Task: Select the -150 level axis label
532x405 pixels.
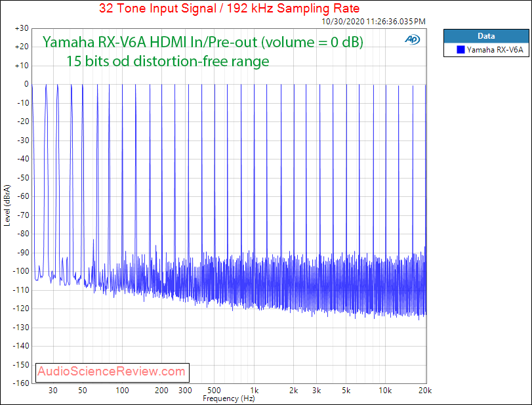Action: tap(22, 364)
